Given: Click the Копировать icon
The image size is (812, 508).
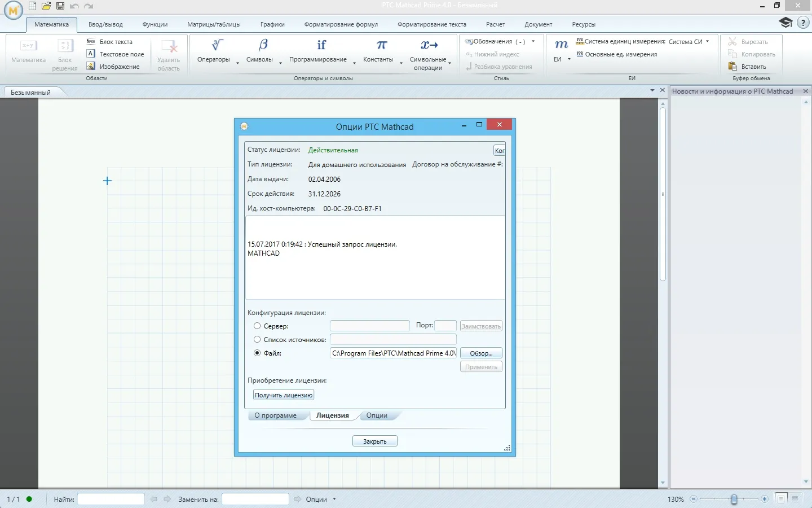Looking at the screenshot, I should click(732, 54).
